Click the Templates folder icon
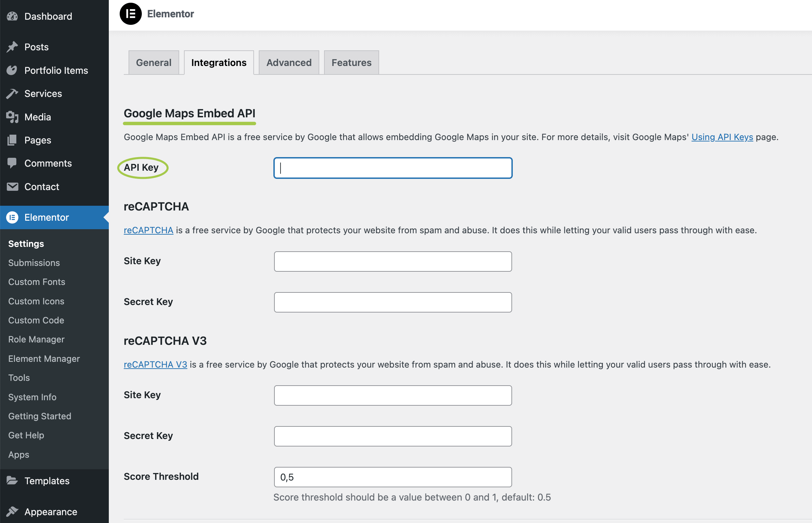This screenshot has height=523, width=812. (12, 480)
